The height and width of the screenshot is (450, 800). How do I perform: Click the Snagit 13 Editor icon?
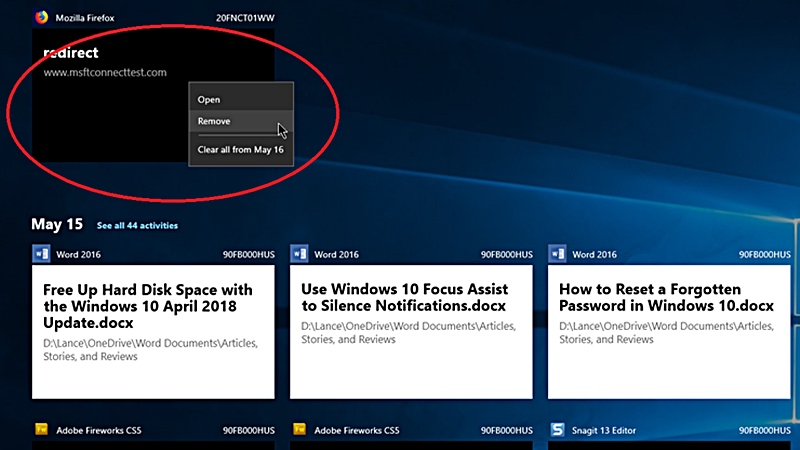click(557, 430)
